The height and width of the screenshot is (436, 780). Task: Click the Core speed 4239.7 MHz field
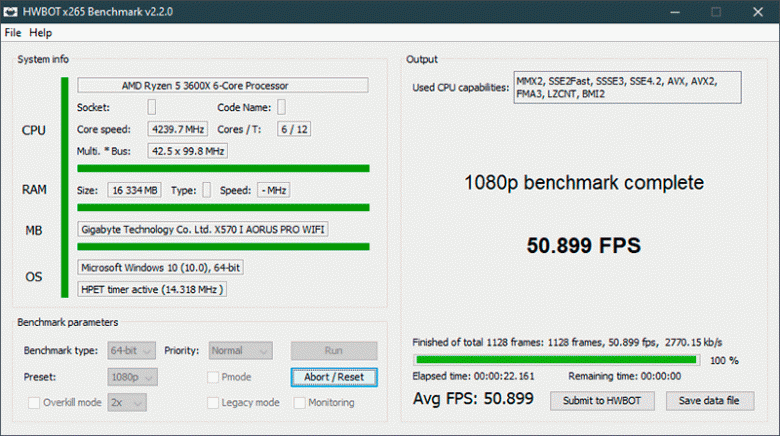(x=178, y=129)
